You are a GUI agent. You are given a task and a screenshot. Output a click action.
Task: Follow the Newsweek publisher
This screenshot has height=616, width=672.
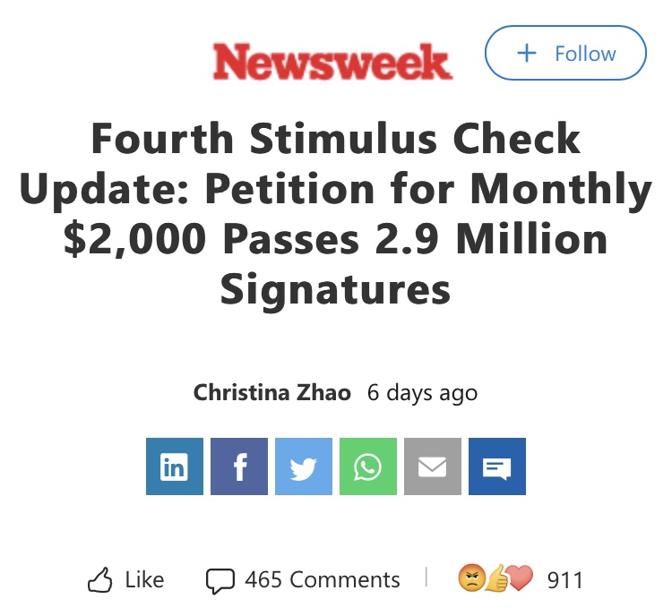pyautogui.click(x=565, y=54)
